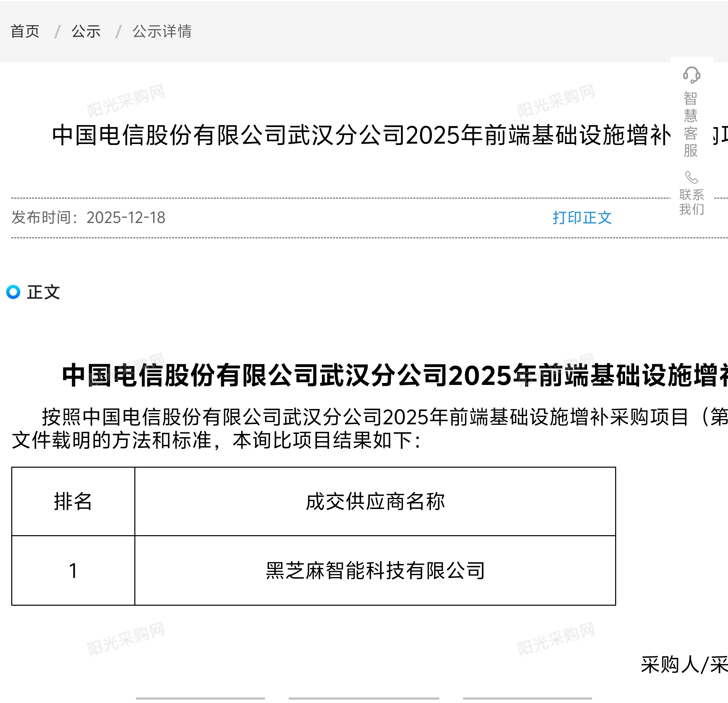Click the headset customer service icon
The width and height of the screenshot is (728, 703).
691,75
